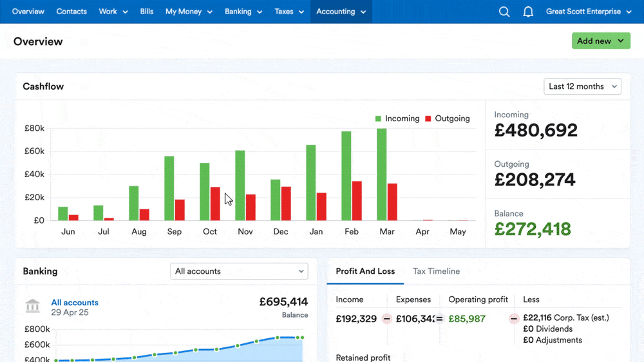Open notifications bell icon

(x=528, y=12)
